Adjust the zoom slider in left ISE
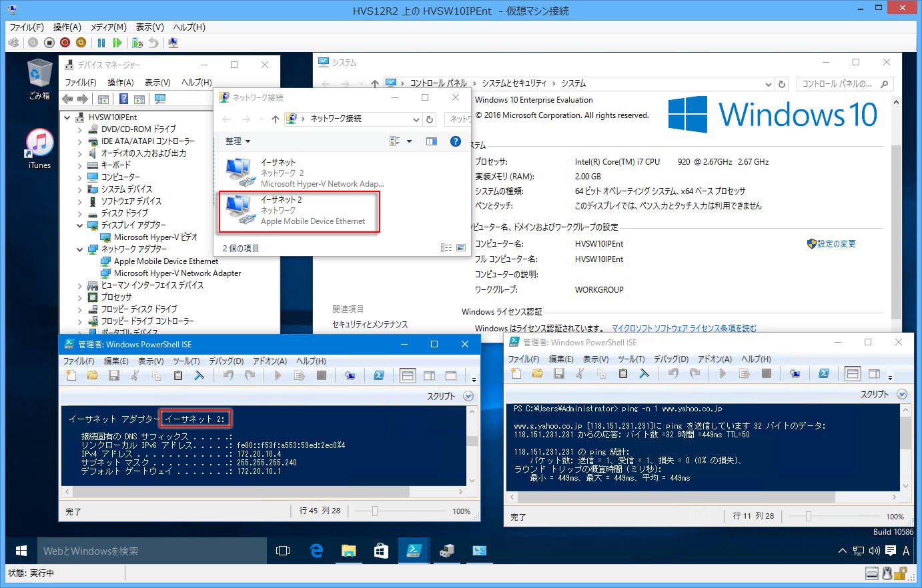The height and width of the screenshot is (588, 922). pos(375,511)
